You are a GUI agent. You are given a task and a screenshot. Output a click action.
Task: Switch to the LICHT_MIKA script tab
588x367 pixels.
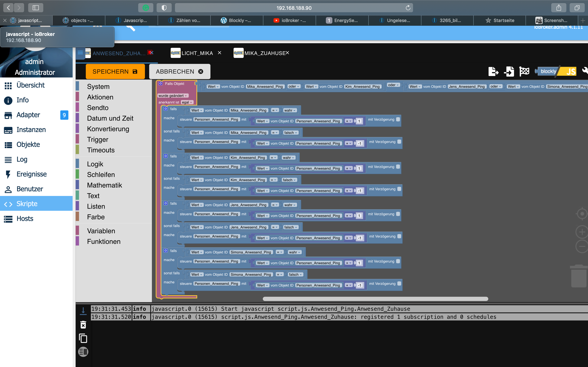point(197,53)
